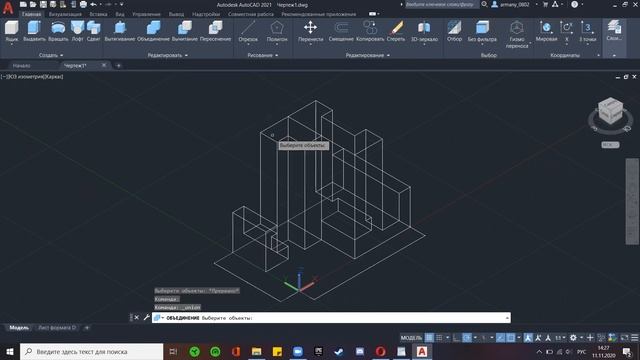Screen dimensions: 640x360
Task: Open the Вставка ribbon tab
Action: point(98,14)
